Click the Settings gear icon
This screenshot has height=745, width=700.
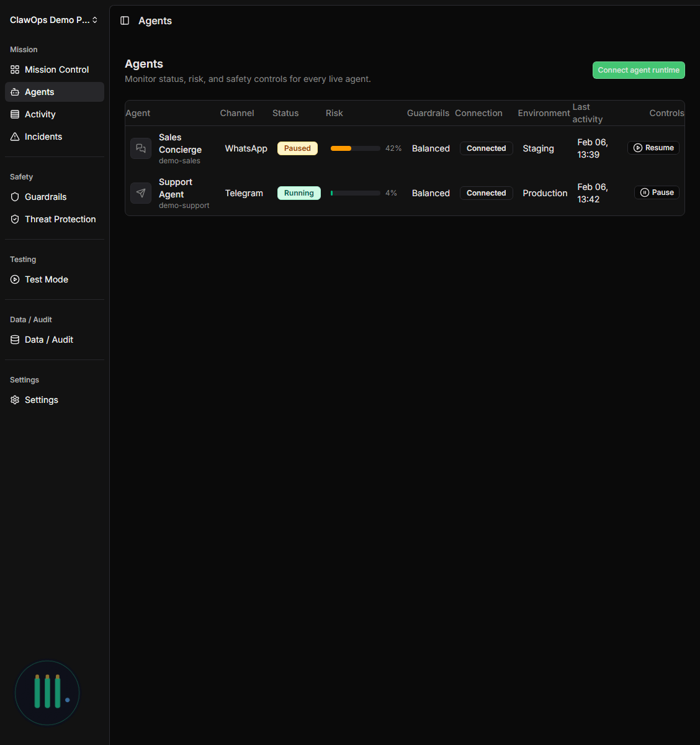[x=15, y=400]
